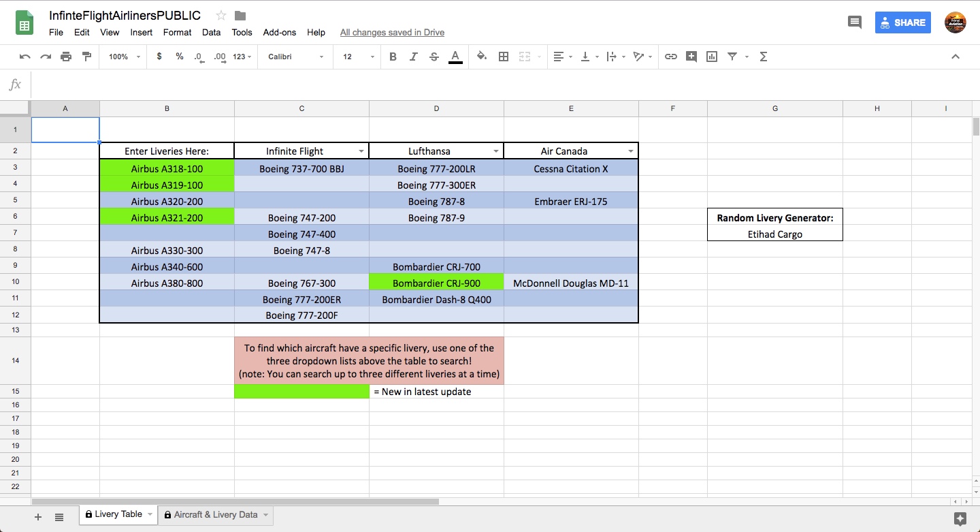Open the Help menu
The image size is (980, 532).
coord(316,32)
